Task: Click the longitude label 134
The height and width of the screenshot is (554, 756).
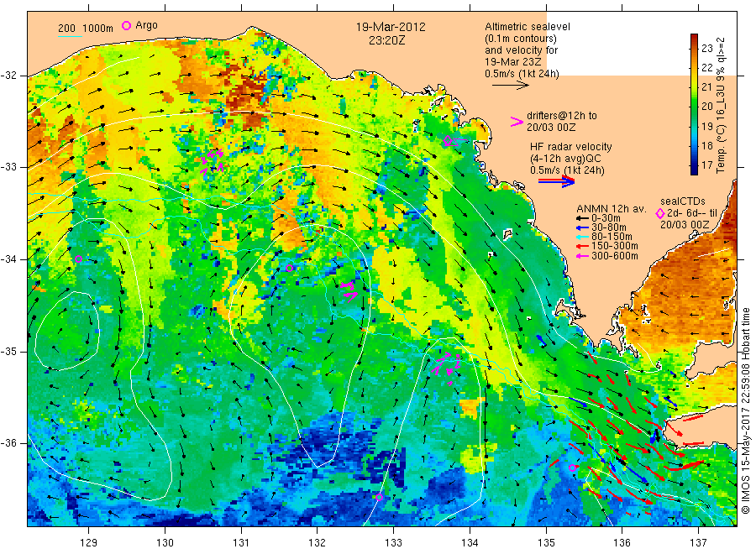Action: [x=470, y=542]
